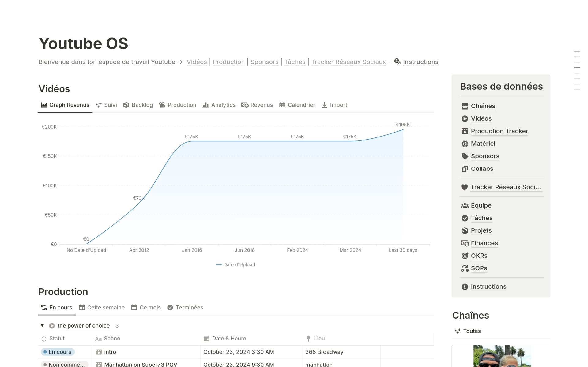588x367 pixels.
Task: Click the €195K data point on the graph
Action: coord(403,129)
